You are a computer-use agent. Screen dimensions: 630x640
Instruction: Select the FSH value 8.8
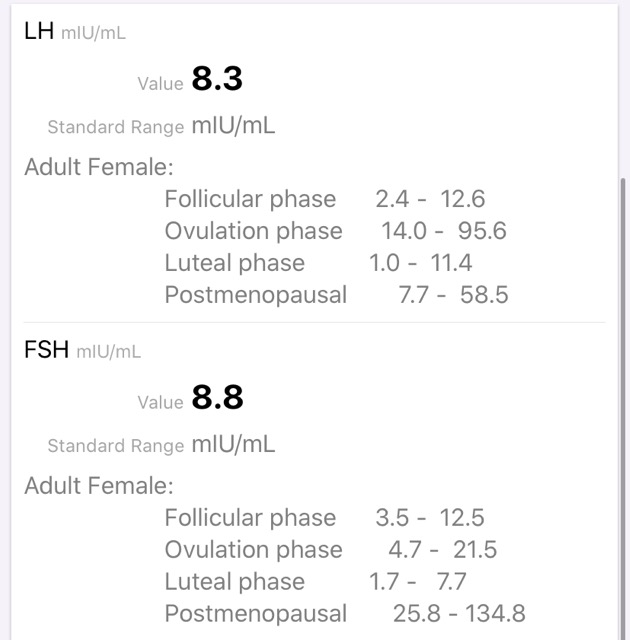pos(217,397)
